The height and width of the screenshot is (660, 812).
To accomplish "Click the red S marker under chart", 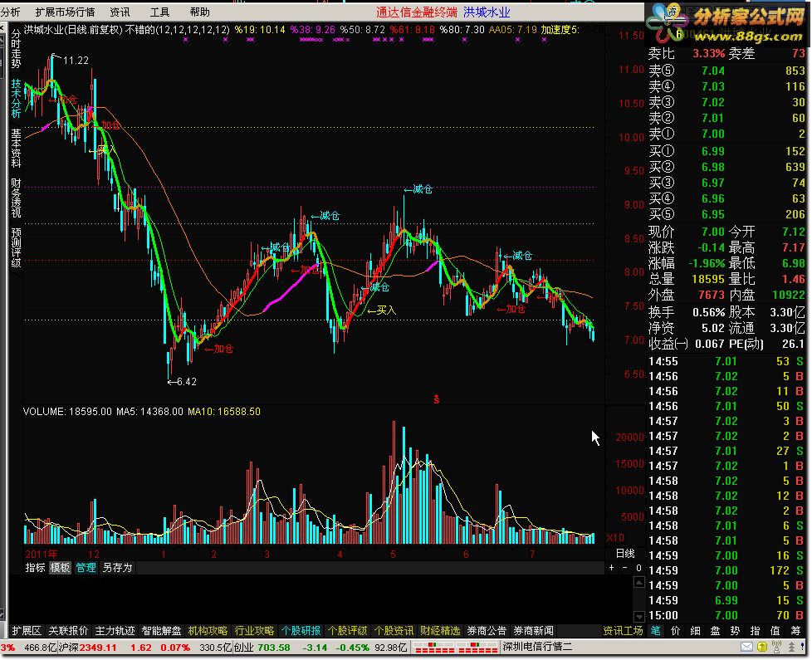I will pyautogui.click(x=437, y=399).
